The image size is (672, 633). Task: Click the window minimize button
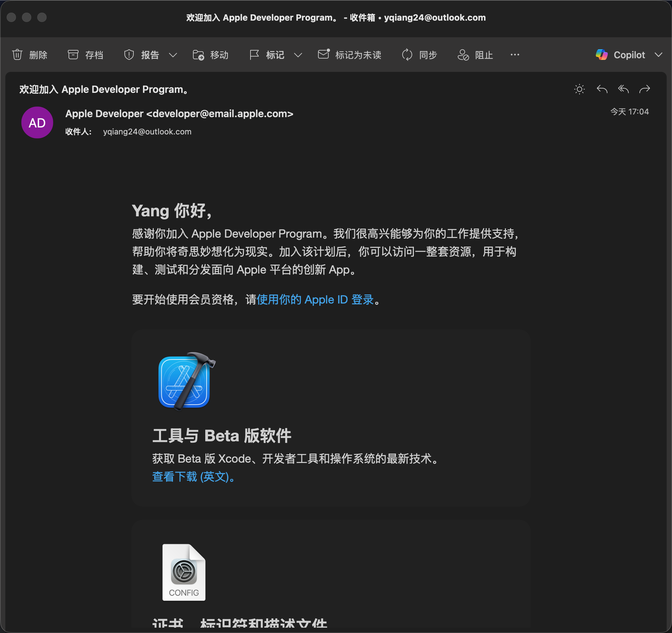tap(27, 17)
